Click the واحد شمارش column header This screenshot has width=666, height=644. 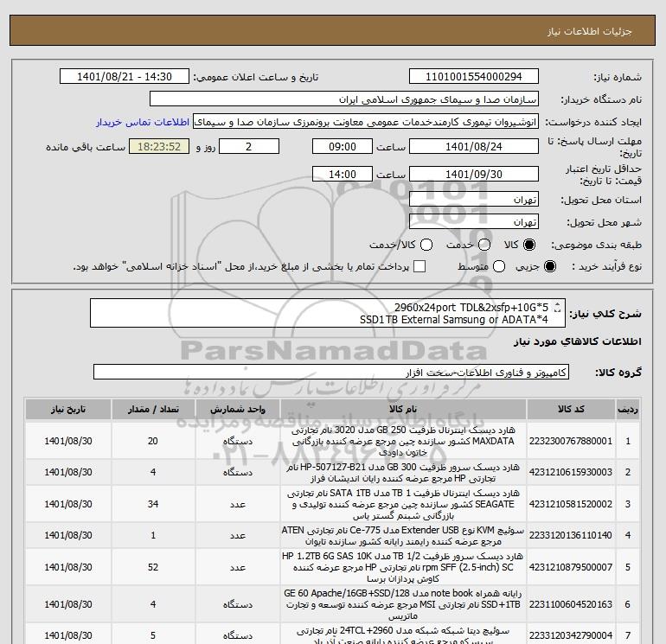point(238,409)
